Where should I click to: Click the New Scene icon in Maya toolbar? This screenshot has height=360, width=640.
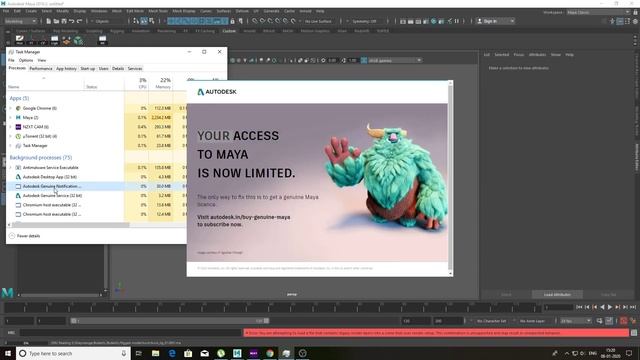point(49,21)
